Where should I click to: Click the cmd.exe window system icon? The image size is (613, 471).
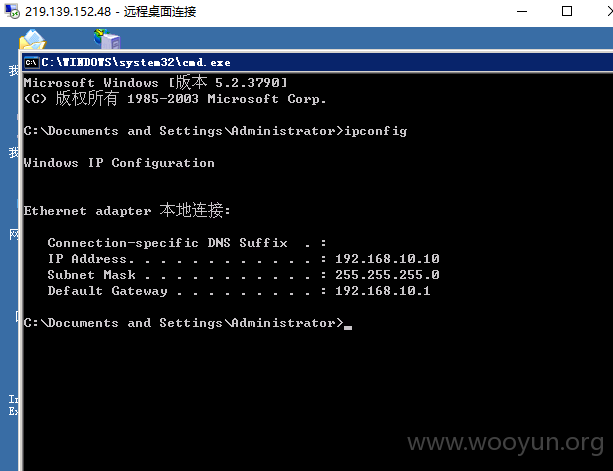tap(31, 63)
